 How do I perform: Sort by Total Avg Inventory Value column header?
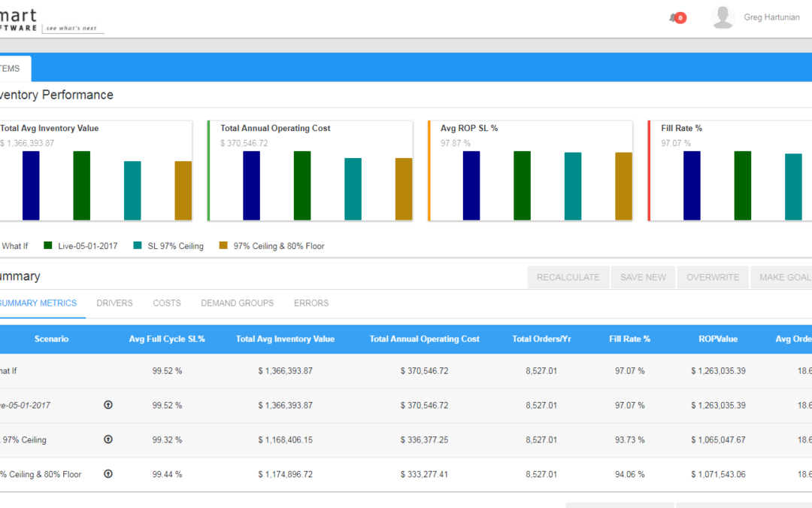(x=285, y=339)
